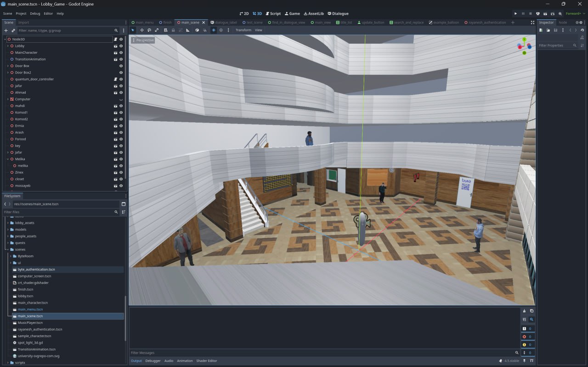Toggle distraction-free mode icon

pos(532,23)
